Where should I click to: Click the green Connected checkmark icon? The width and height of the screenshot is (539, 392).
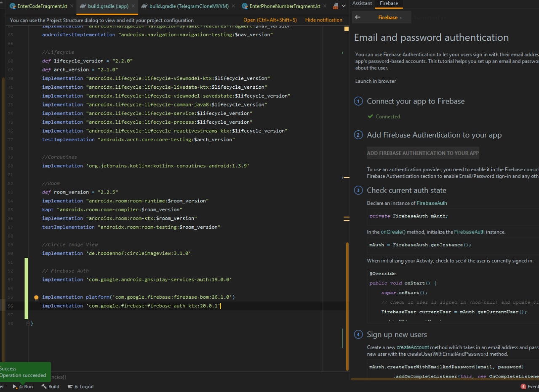(x=370, y=117)
